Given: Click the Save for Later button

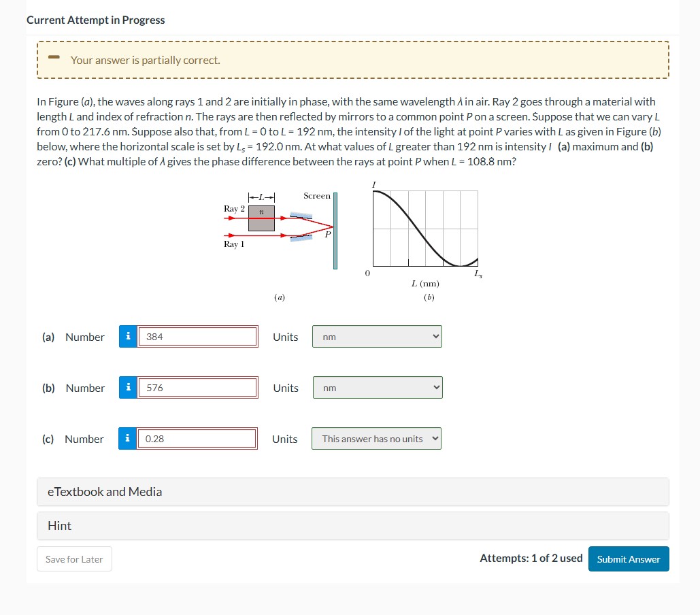Looking at the screenshot, I should (x=74, y=559).
